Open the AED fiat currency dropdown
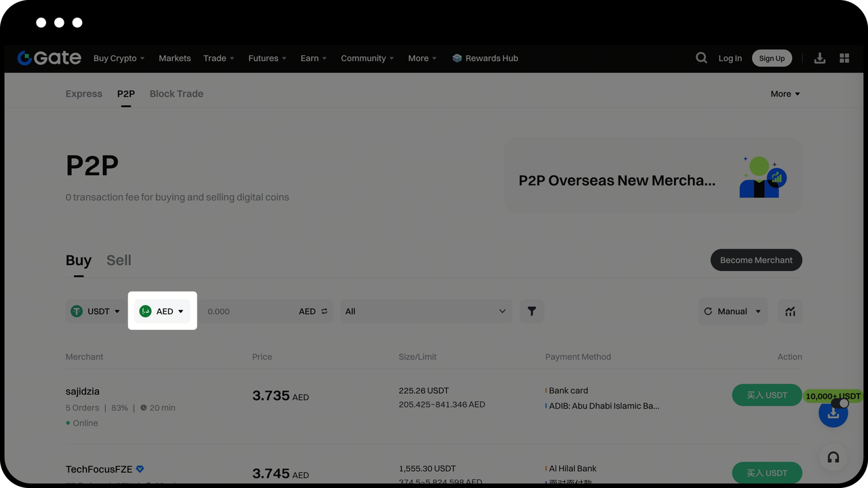 163,311
